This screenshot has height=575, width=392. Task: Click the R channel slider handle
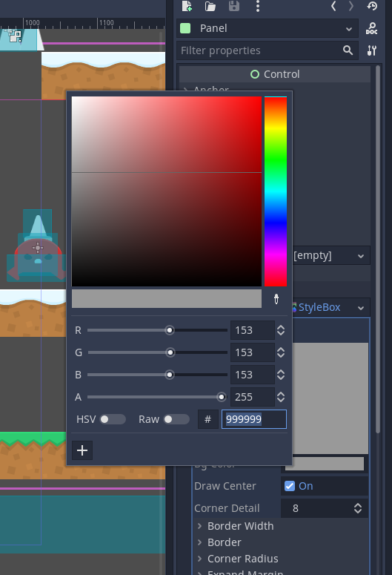coord(169,330)
